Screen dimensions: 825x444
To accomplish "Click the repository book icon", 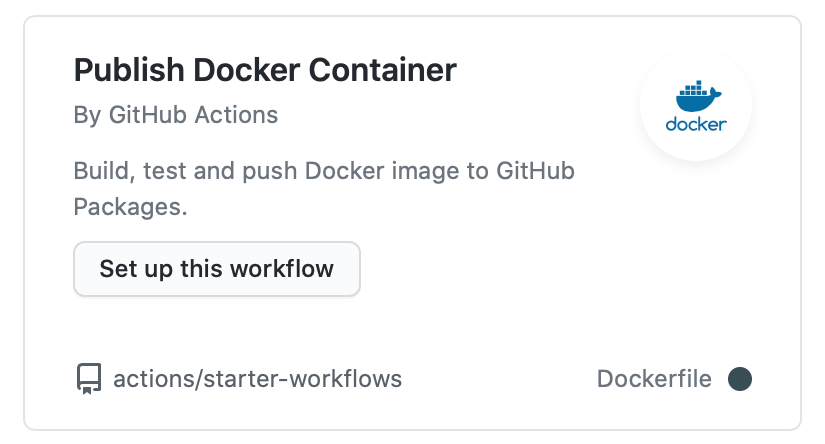I will coord(89,379).
